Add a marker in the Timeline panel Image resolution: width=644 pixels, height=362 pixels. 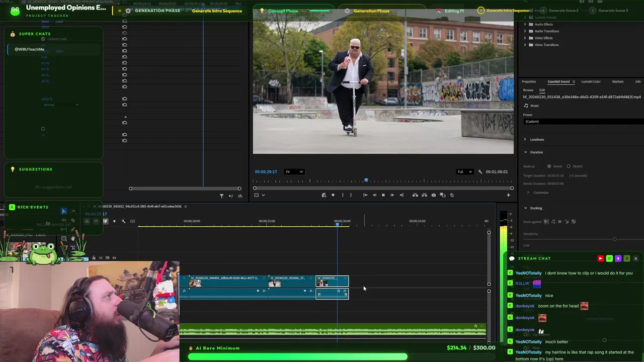click(114, 221)
